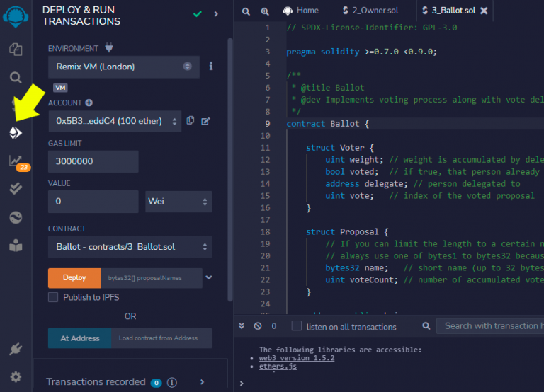Screen dimensions: 544x392
Task: Select the Deploy & Run Transactions icon
Action: (x=16, y=133)
